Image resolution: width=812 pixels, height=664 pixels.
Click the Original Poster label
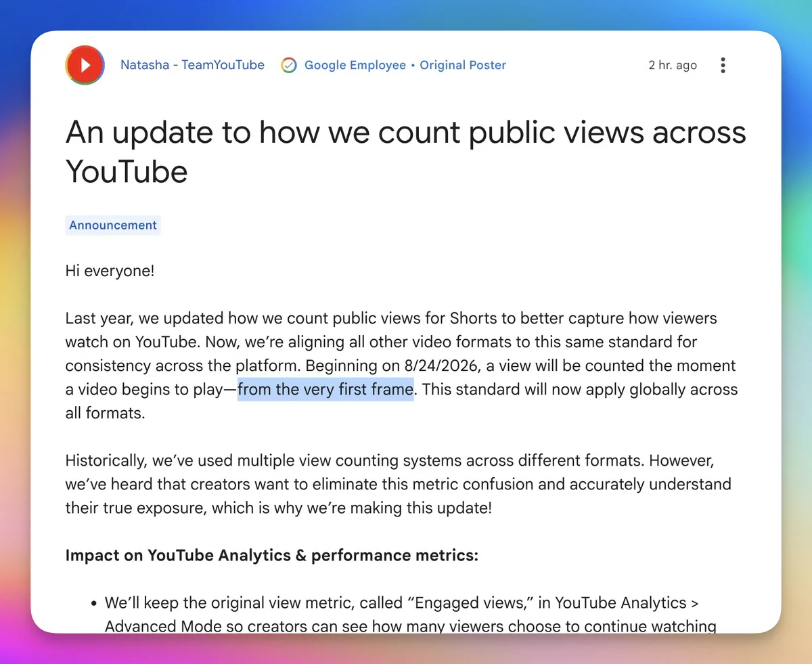[x=463, y=65]
